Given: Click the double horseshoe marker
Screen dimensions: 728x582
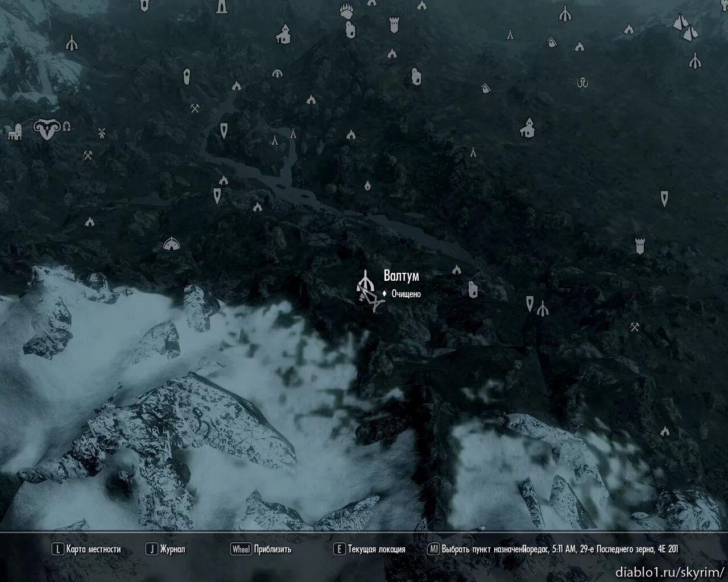Looking at the screenshot, I should [581, 83].
